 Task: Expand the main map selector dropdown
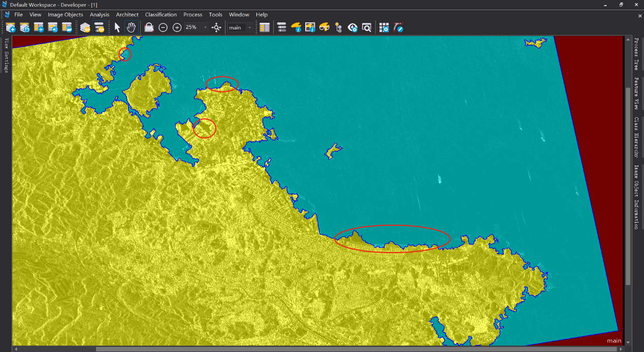(x=249, y=27)
